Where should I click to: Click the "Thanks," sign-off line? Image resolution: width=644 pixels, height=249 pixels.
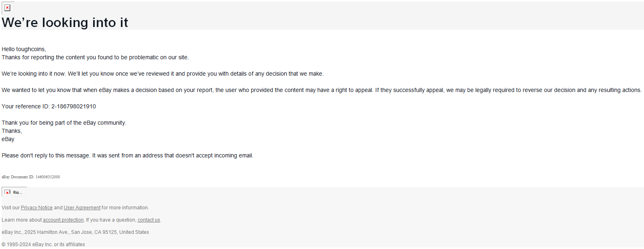[x=12, y=131]
